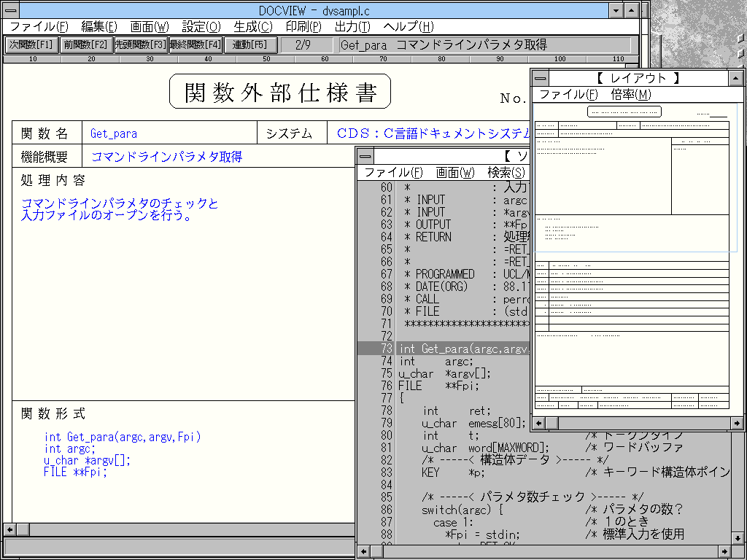This screenshot has height=560, width=747.
Task: Open the 倍率(M) zoom menu in layout window
Action: pyautogui.click(x=630, y=94)
